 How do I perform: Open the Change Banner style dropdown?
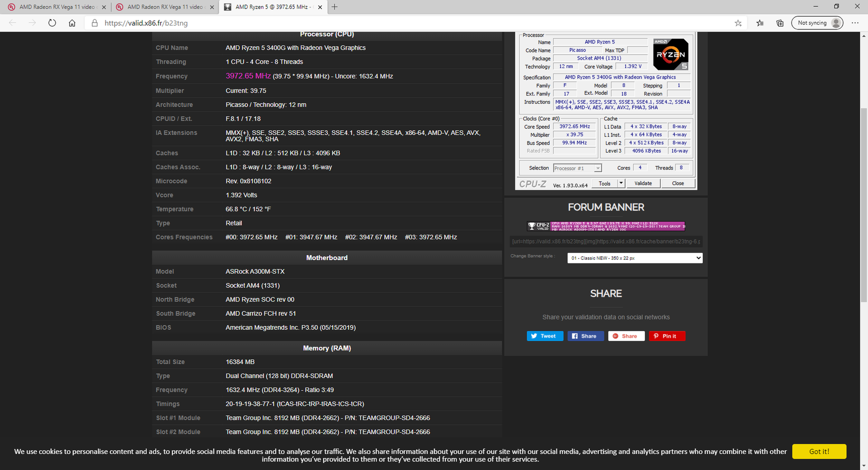click(635, 258)
